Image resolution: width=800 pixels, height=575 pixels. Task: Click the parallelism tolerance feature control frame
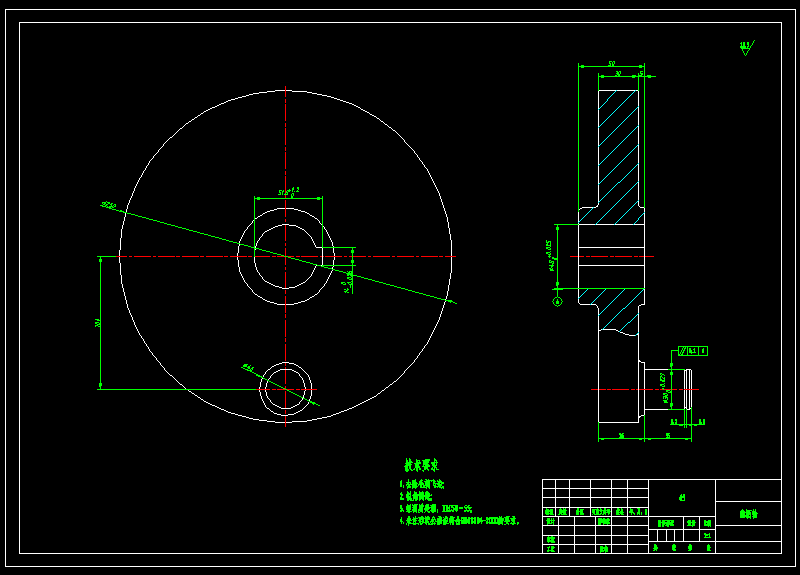click(x=693, y=351)
